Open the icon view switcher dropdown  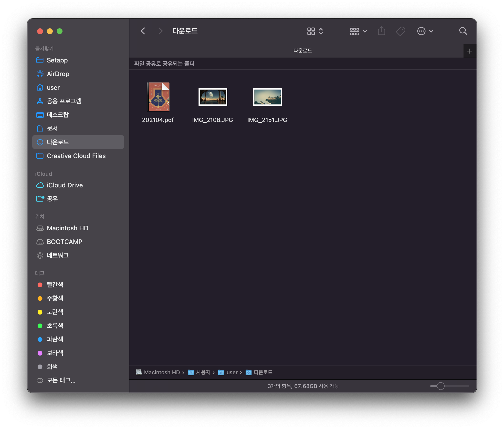click(x=315, y=31)
